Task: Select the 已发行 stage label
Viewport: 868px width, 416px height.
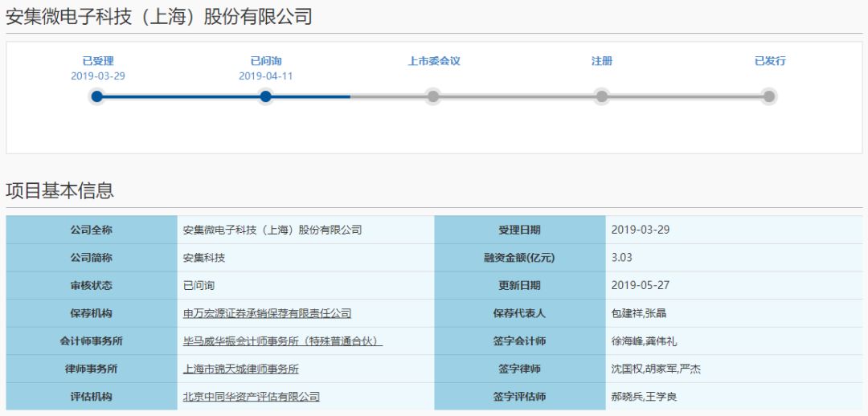Action: tap(770, 61)
